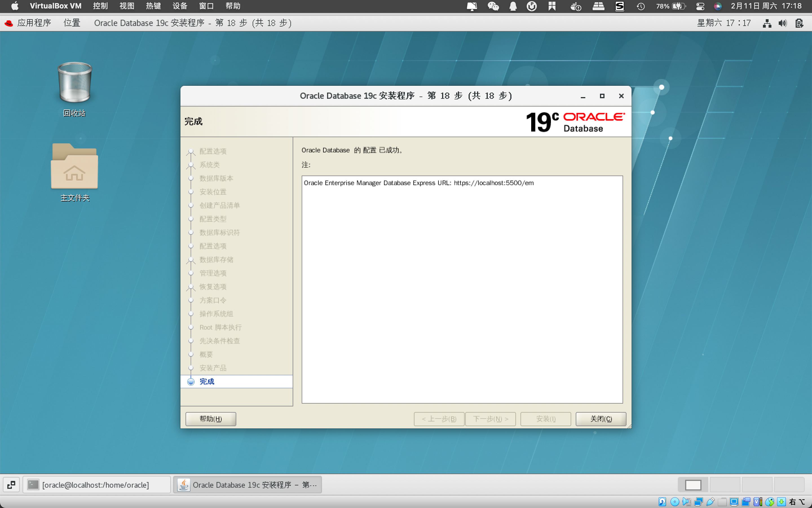Select the Root 脚本执行 step in the sidebar
The image size is (812, 508).
tap(220, 327)
